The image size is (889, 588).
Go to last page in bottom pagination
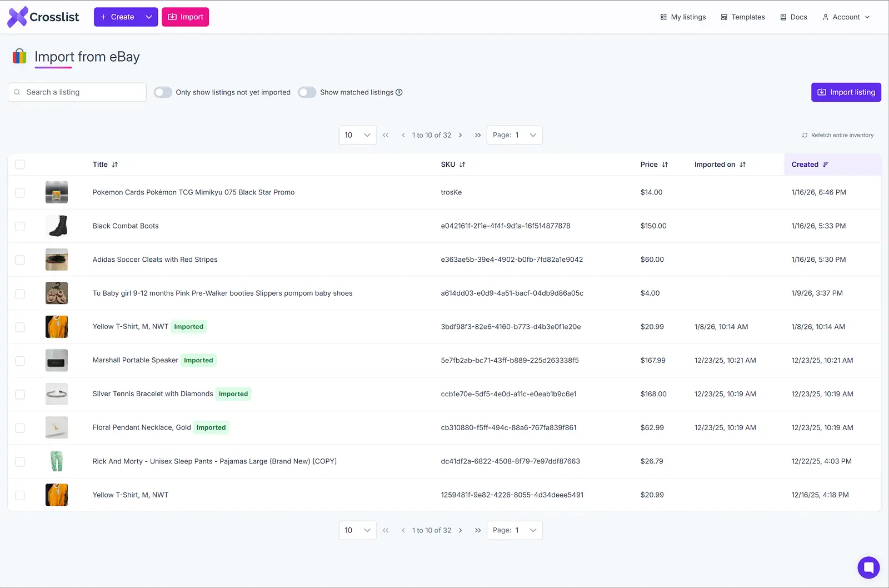coord(477,530)
